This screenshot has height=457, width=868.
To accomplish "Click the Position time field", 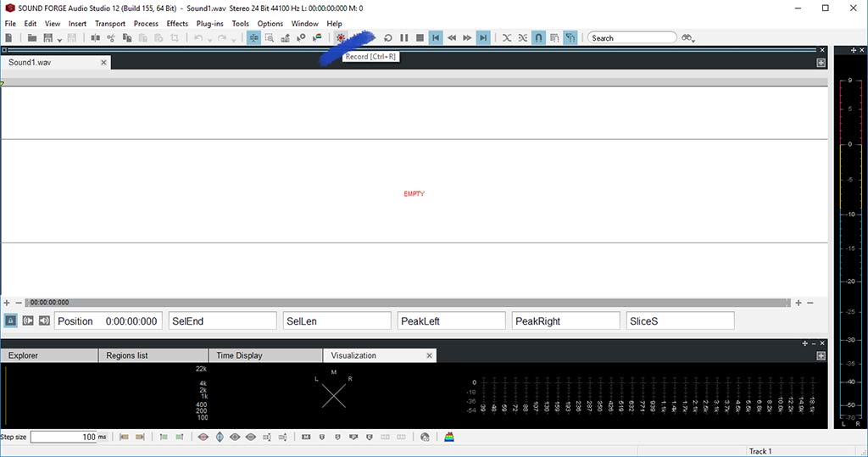I will 108,320.
